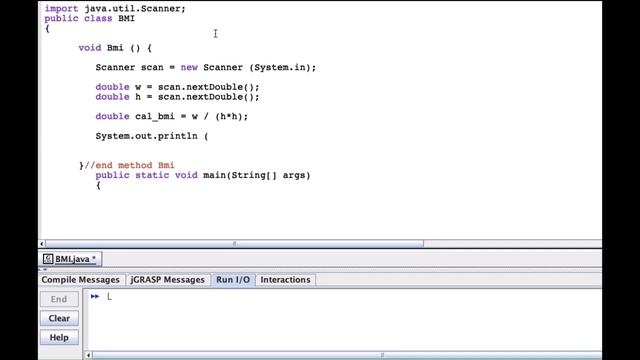This screenshot has width=640, height=360.
Task: Click the 'double cal_bmi = w / (h*h);' line
Action: pos(171,116)
